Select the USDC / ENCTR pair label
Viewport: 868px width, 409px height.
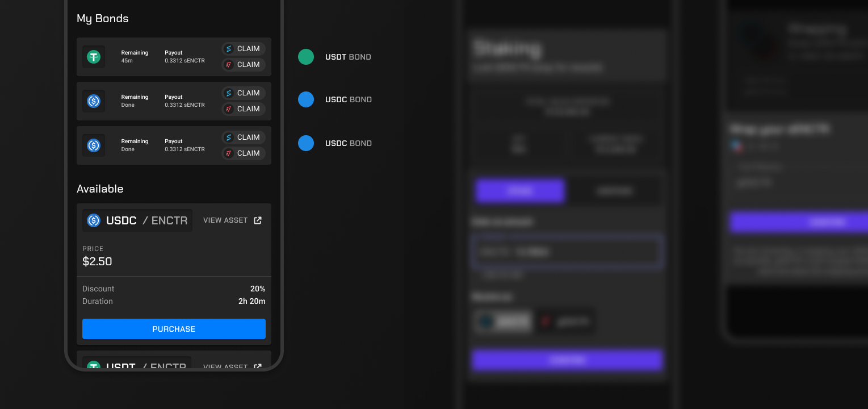pyautogui.click(x=146, y=220)
